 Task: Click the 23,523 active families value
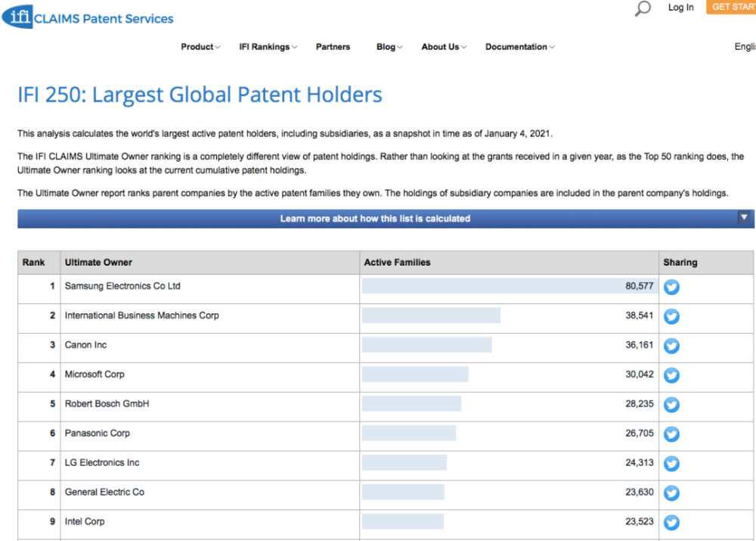tap(640, 521)
